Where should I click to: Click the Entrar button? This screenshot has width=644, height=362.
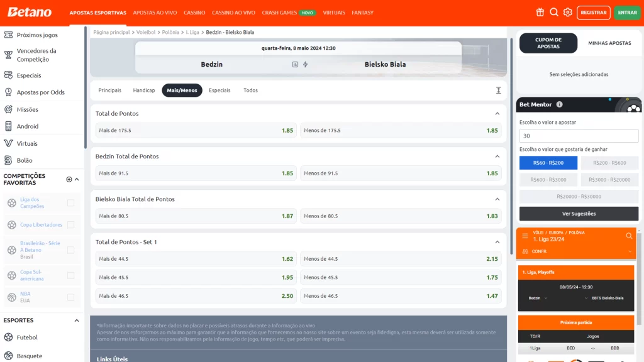point(627,13)
